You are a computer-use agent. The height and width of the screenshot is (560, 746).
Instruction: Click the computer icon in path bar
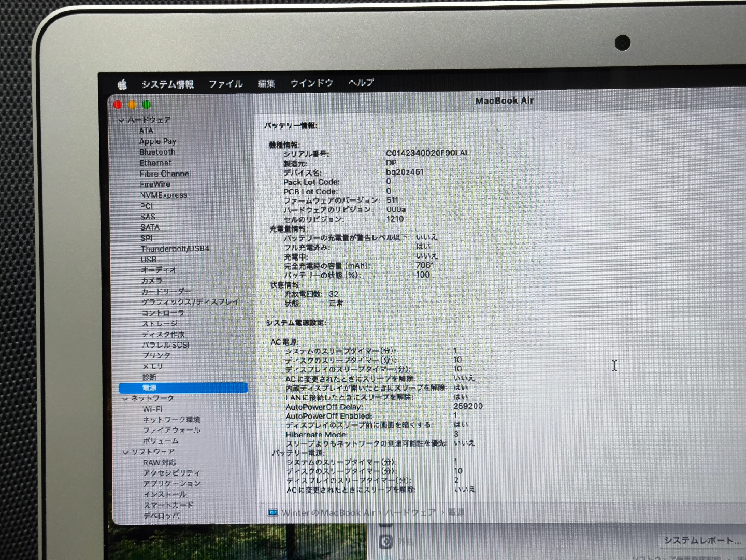(x=272, y=513)
